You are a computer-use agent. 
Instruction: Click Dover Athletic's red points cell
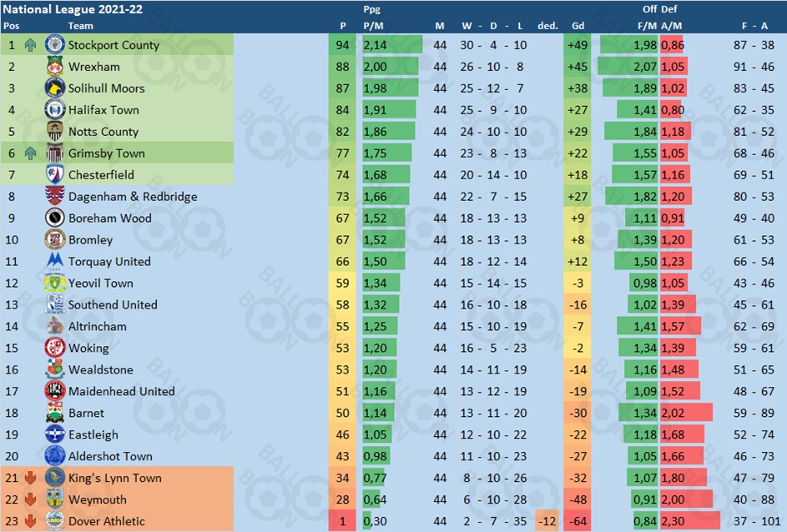[342, 521]
